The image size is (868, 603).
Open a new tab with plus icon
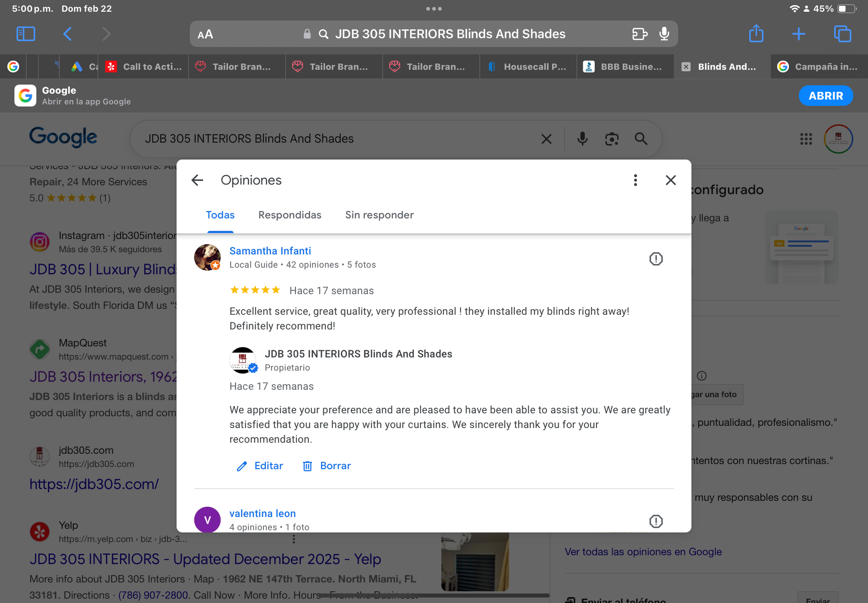[798, 34]
